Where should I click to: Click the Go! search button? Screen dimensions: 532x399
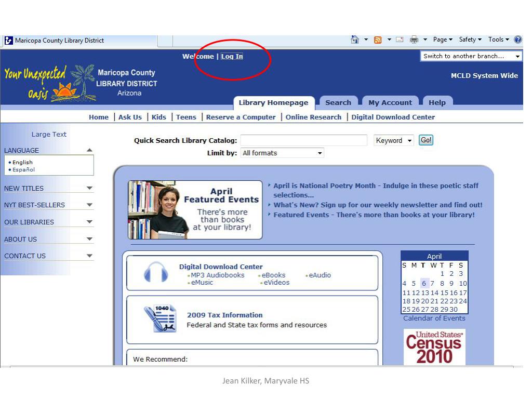pyautogui.click(x=426, y=140)
